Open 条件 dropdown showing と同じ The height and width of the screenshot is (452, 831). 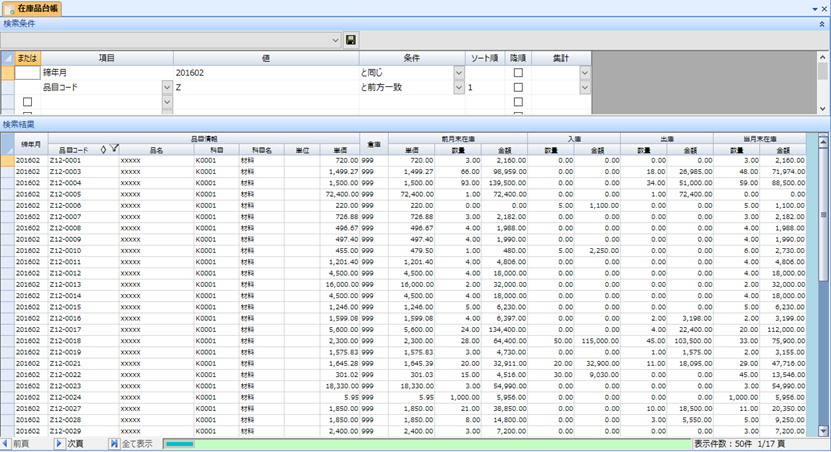point(459,73)
